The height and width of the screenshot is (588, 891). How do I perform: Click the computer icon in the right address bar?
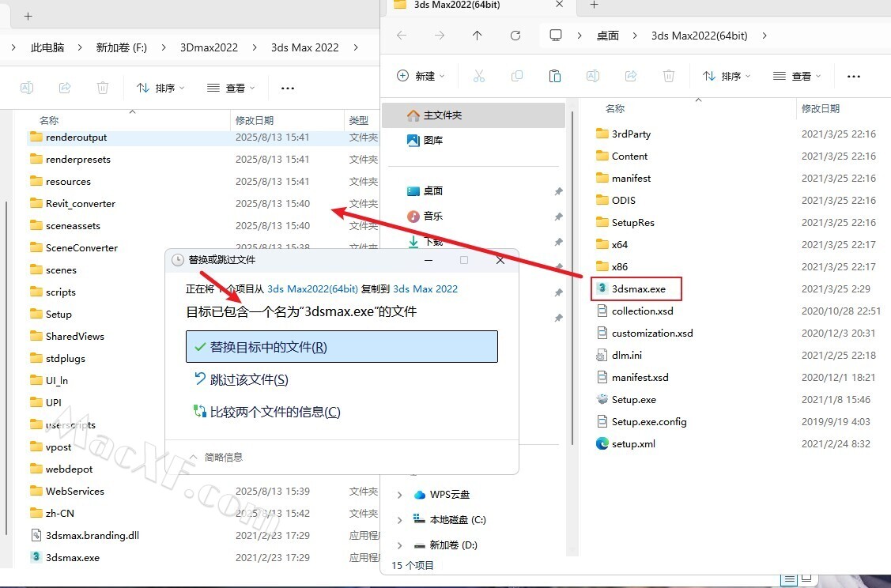click(556, 36)
